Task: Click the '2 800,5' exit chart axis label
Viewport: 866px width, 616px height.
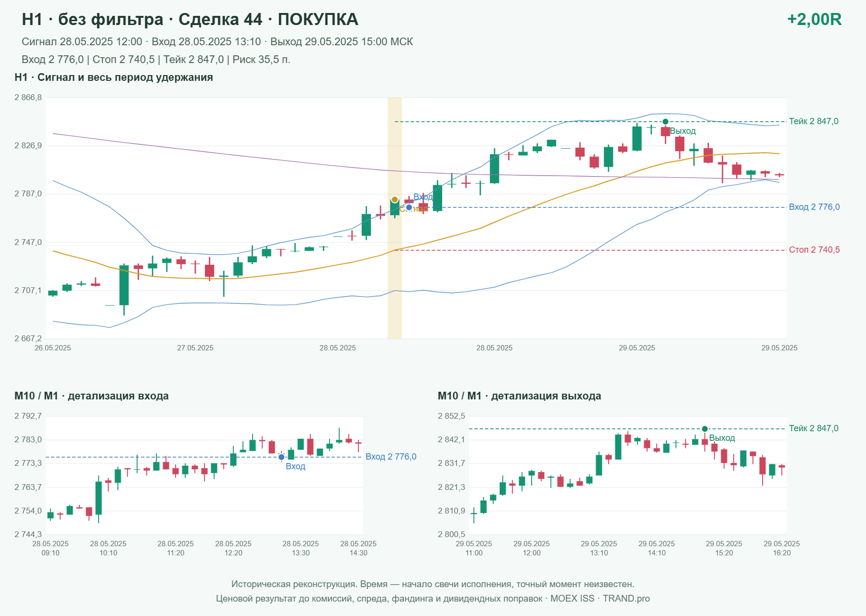Action: pyautogui.click(x=451, y=535)
